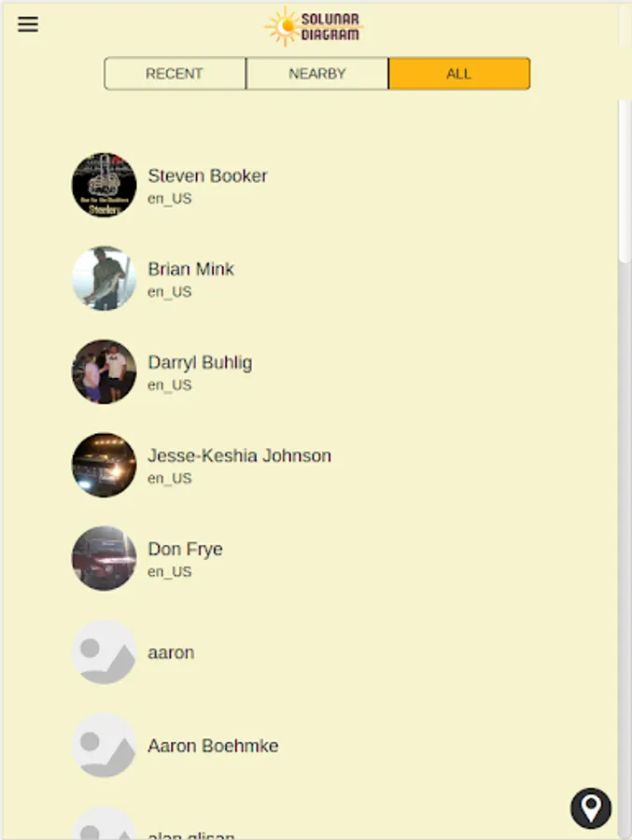The width and height of the screenshot is (632, 840).
Task: View Jesse-Keshia Johnson's avatar image
Action: click(x=104, y=465)
